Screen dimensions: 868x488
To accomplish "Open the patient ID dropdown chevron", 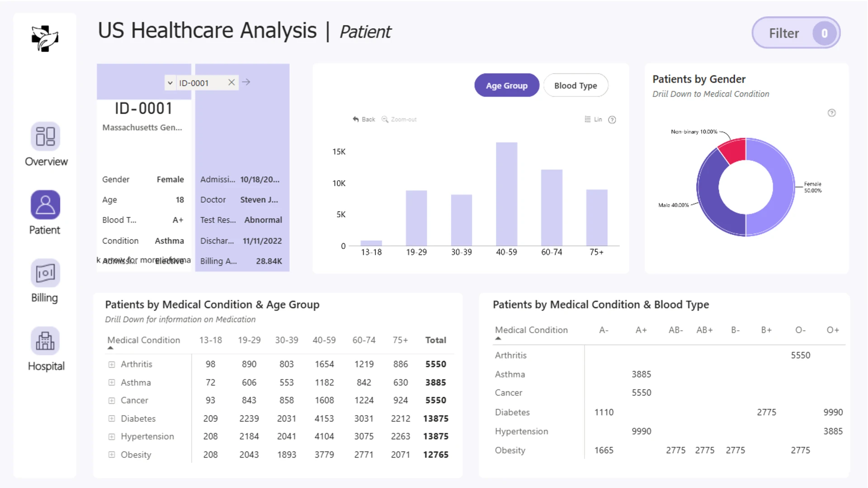I will pyautogui.click(x=170, y=83).
